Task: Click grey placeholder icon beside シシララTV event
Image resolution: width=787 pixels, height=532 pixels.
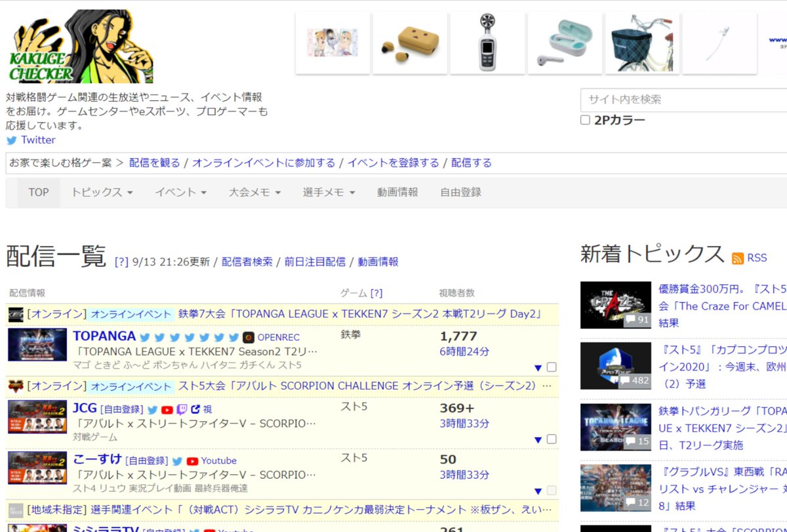Action: point(16,510)
